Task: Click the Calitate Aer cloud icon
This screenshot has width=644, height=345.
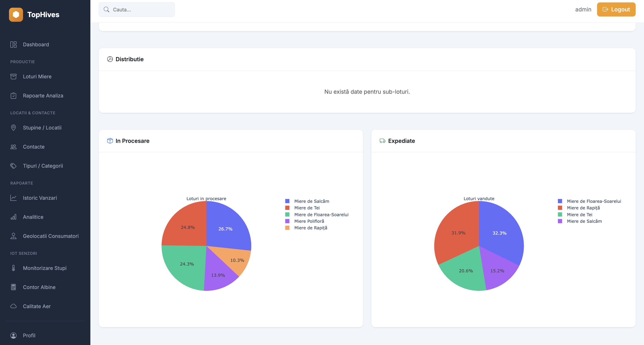Action: click(x=14, y=306)
